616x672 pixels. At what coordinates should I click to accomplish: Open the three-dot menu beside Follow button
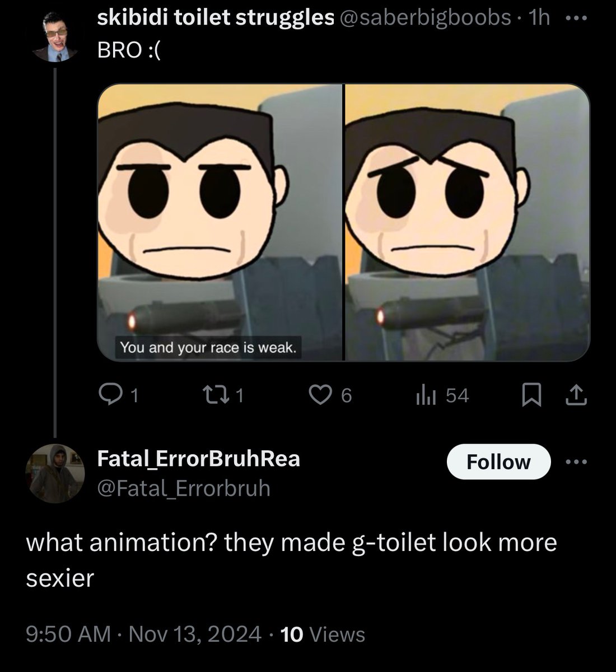click(576, 462)
